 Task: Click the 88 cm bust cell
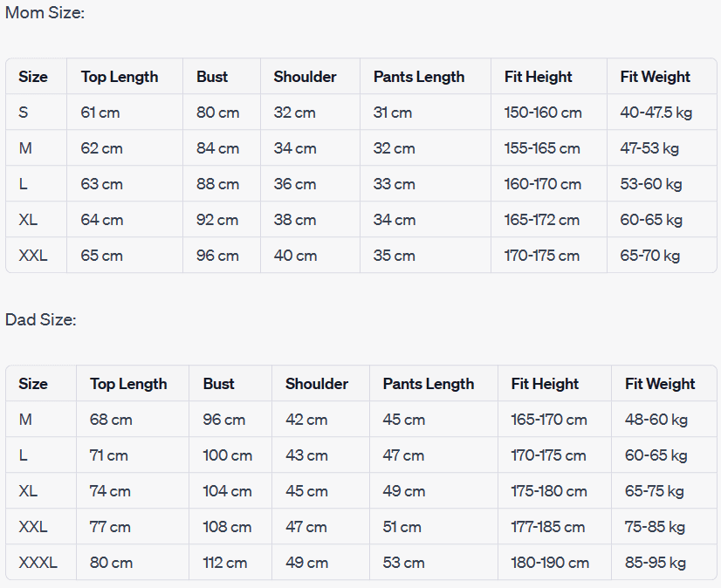[217, 184]
